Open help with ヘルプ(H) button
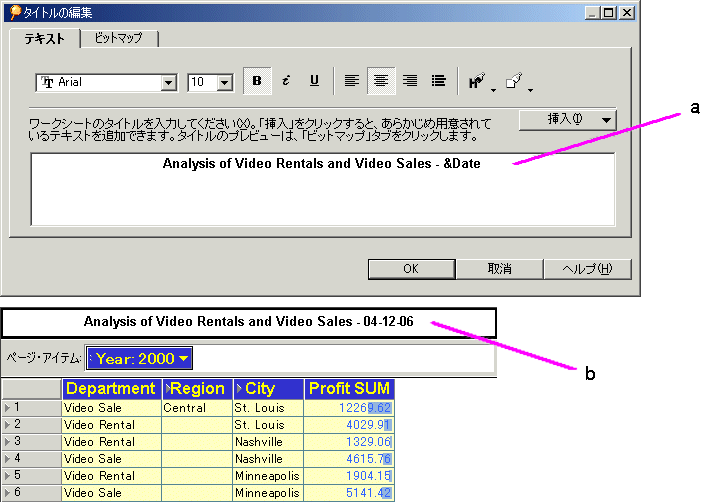This screenshot has width=709, height=502. coord(587,269)
